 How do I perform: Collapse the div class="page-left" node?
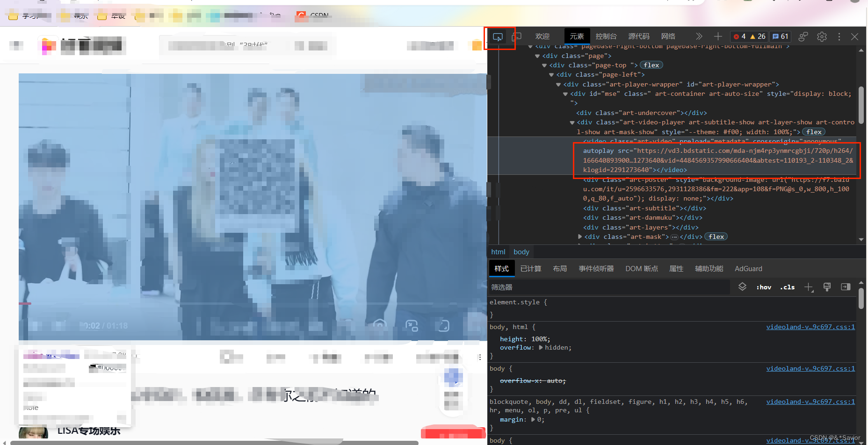pos(551,75)
